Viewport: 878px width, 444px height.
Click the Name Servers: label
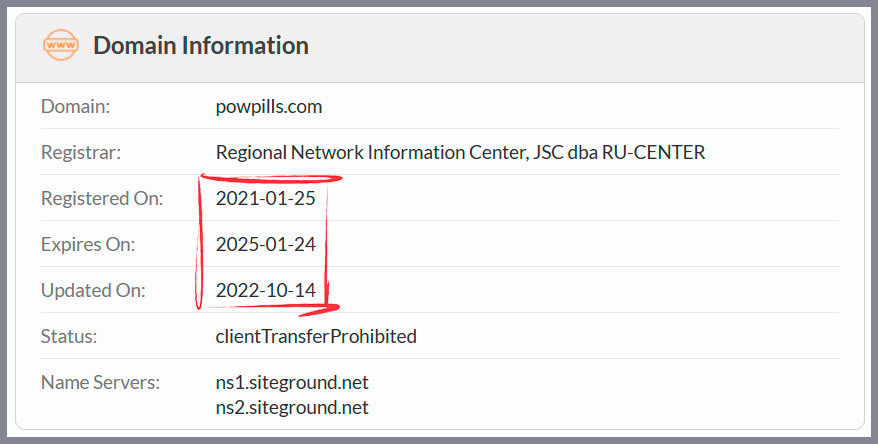pos(100,382)
